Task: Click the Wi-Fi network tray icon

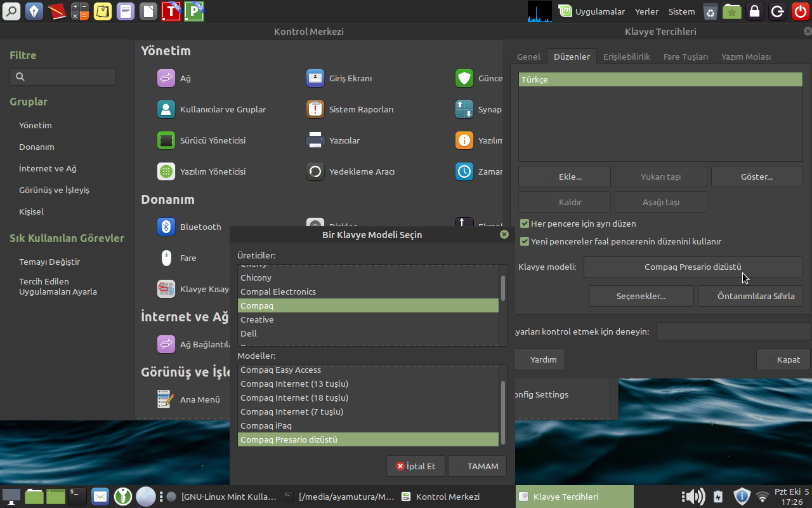Action: [x=763, y=497]
